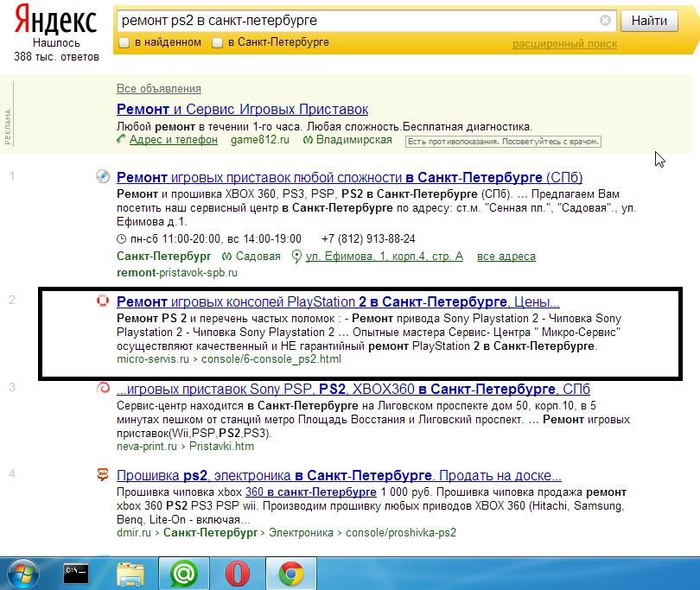This screenshot has height=590, width=700.
Task: Click '360 в санкт-Петербурге' link in snippet
Action: click(x=311, y=492)
